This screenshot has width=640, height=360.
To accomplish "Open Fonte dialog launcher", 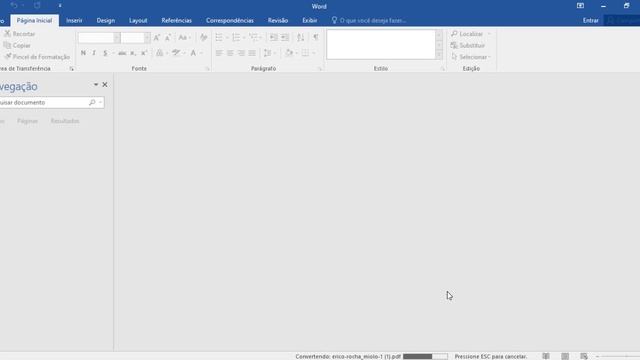I will pyautogui.click(x=207, y=69).
